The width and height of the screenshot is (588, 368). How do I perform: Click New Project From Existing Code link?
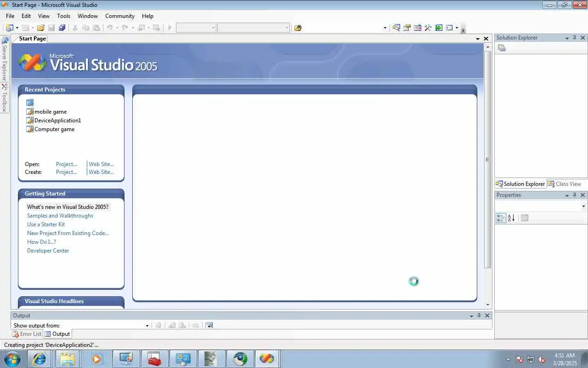click(68, 233)
